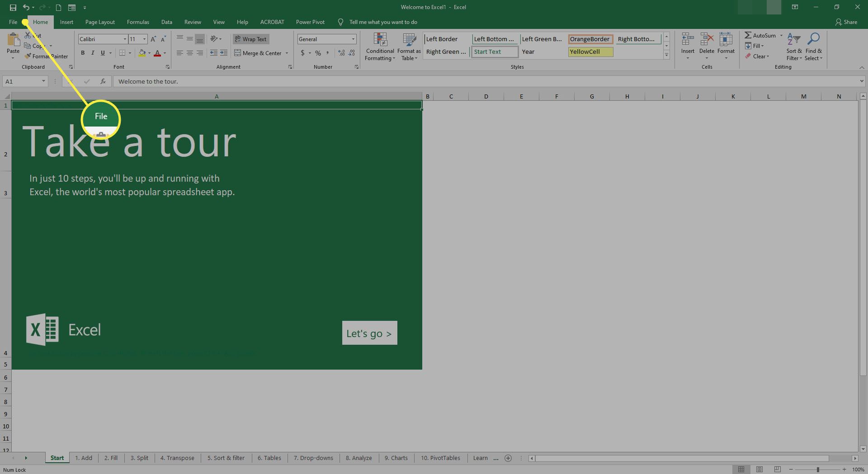Toggle Wrap Text
868x474 pixels.
pos(251,39)
